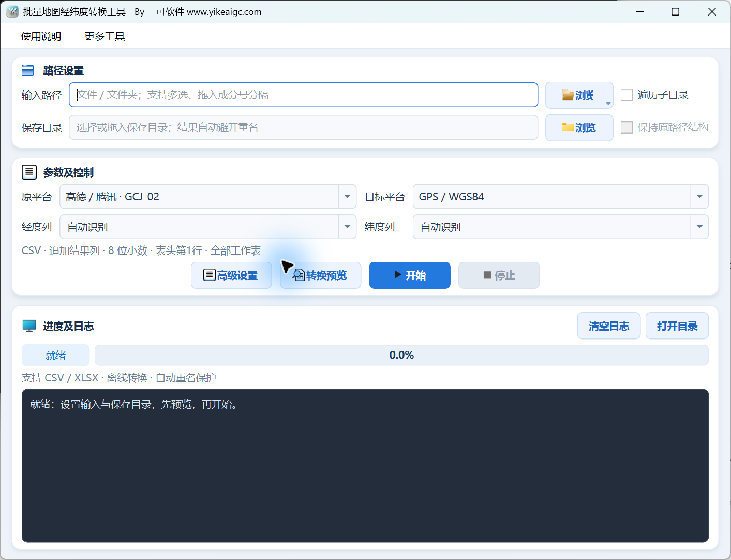731x560 pixels.
Task: Open the 更多工具 menu
Action: click(x=105, y=36)
